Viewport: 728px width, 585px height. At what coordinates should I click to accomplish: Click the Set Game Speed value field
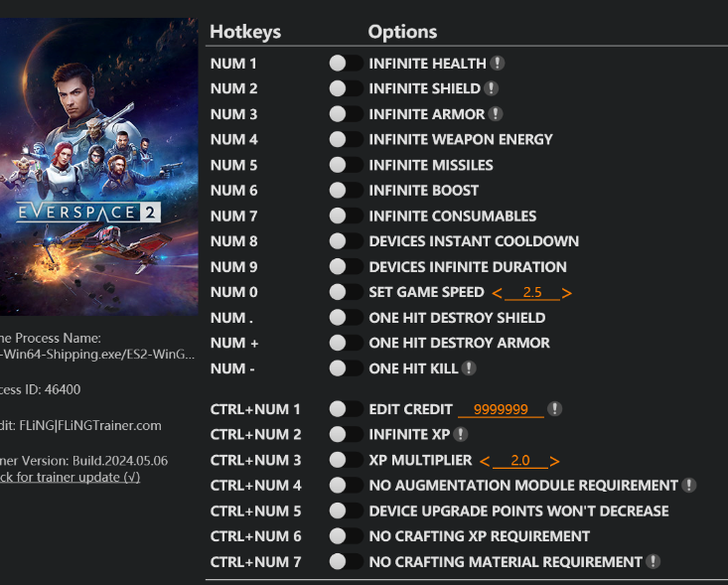coord(531,293)
